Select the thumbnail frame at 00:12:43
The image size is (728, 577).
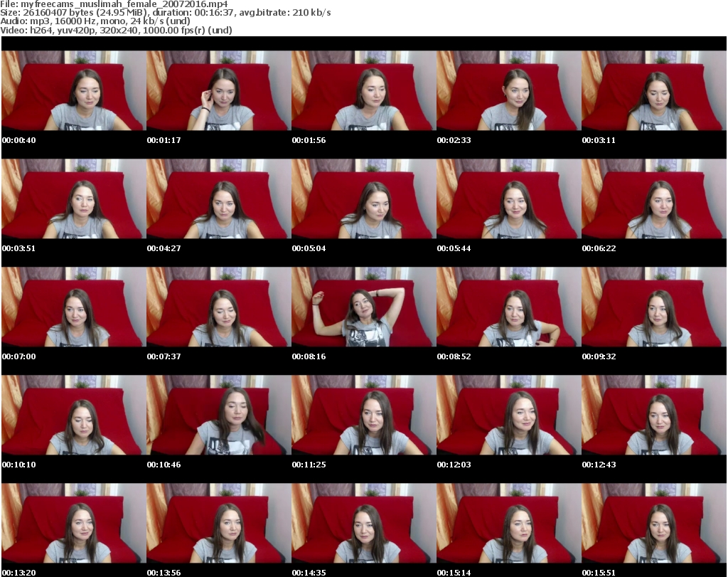coord(654,415)
